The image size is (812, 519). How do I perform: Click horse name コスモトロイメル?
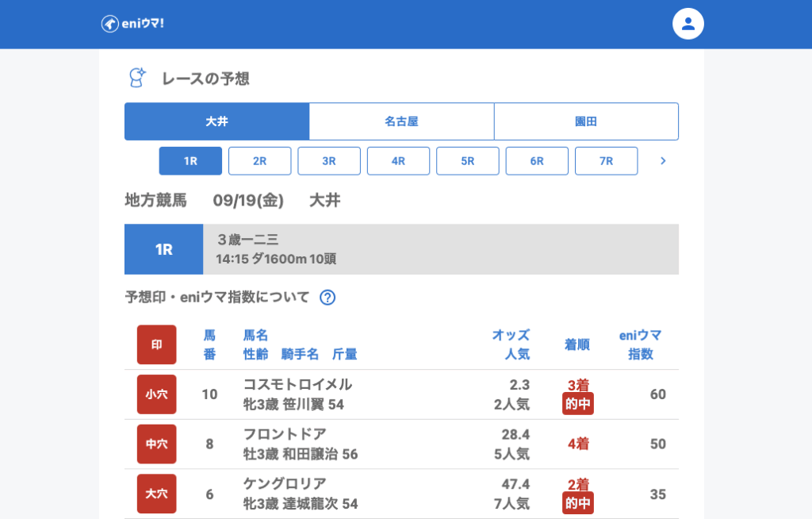pos(297,384)
